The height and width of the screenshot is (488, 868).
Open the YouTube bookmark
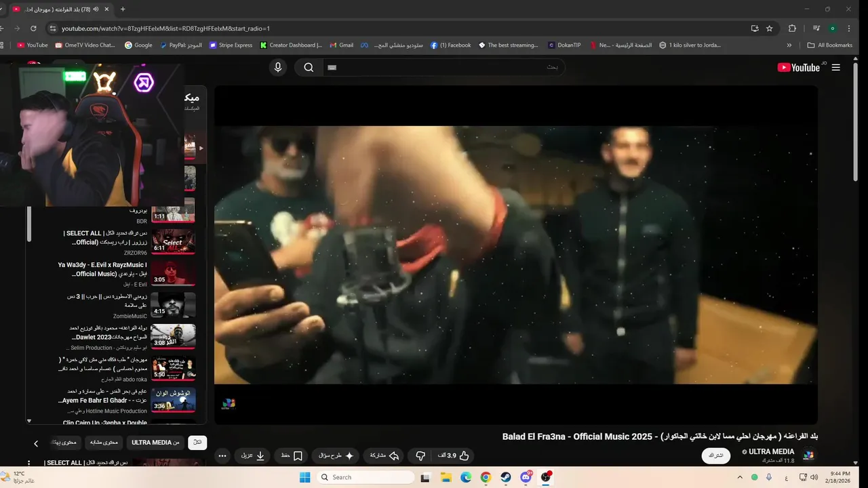[x=32, y=45]
